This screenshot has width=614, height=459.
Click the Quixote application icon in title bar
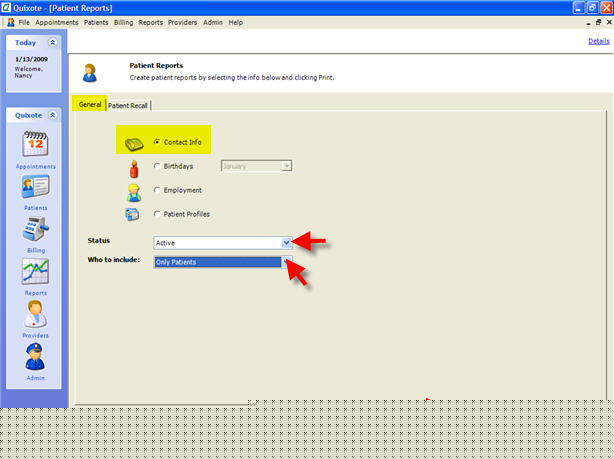pos(6,7)
